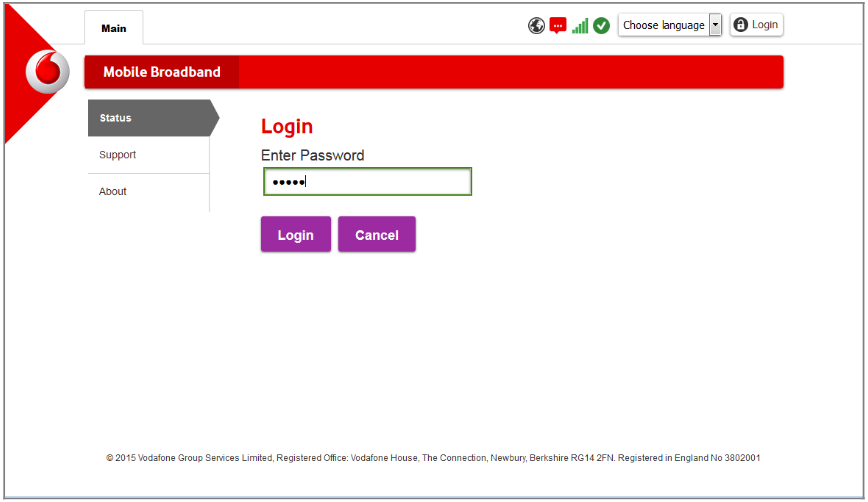Screen dimensions: 868x502
Task: Open the Choose language dropdown
Action: click(669, 25)
